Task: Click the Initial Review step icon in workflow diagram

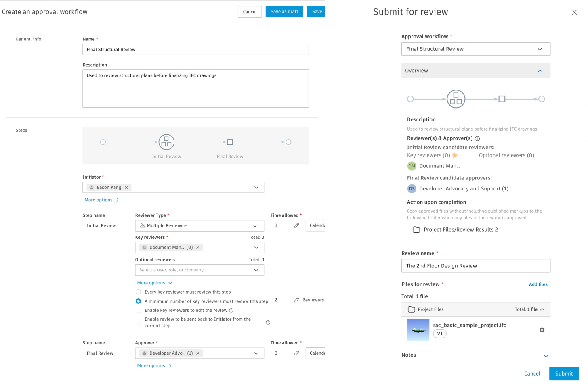Action: (x=166, y=142)
